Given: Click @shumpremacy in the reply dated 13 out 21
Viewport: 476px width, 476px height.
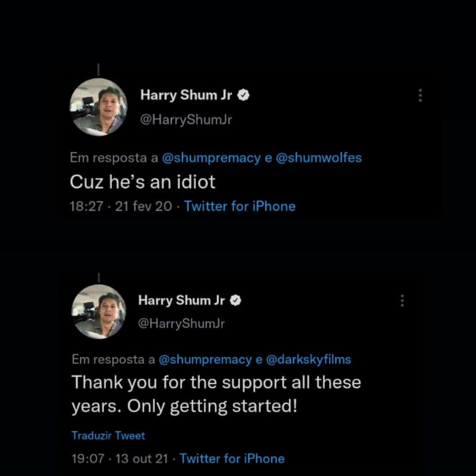Looking at the screenshot, I should 205,360.
